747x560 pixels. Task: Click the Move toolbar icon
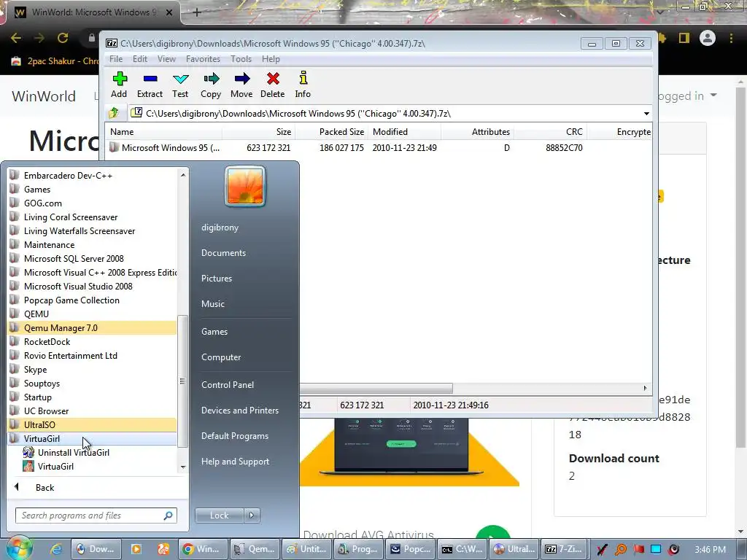[241, 85]
